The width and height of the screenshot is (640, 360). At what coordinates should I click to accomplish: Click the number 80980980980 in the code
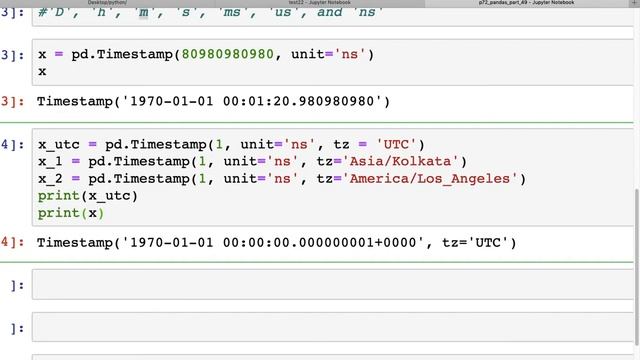(x=227, y=54)
